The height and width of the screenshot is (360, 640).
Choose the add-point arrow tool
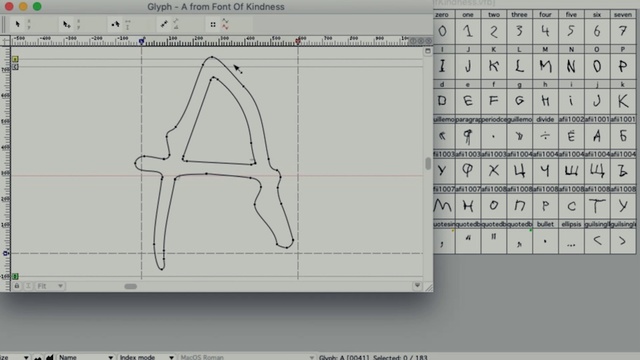pyautogui.click(x=67, y=24)
